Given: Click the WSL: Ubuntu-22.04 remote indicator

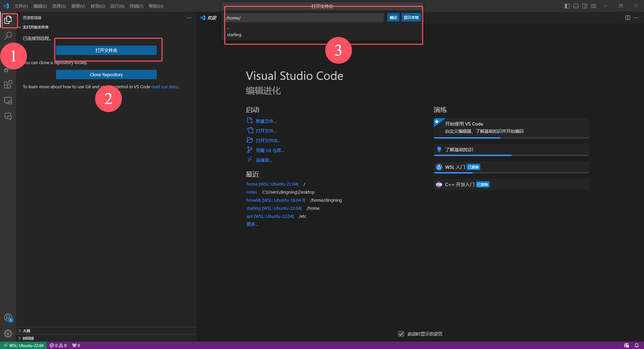Looking at the screenshot, I should pyautogui.click(x=23, y=345).
